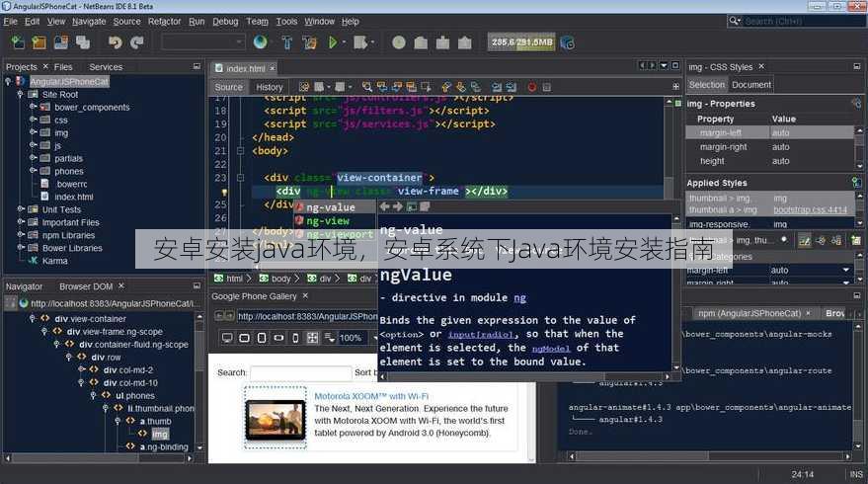This screenshot has height=484, width=868.
Task: Select div.view-container in Navigator tree
Action: coord(90,319)
